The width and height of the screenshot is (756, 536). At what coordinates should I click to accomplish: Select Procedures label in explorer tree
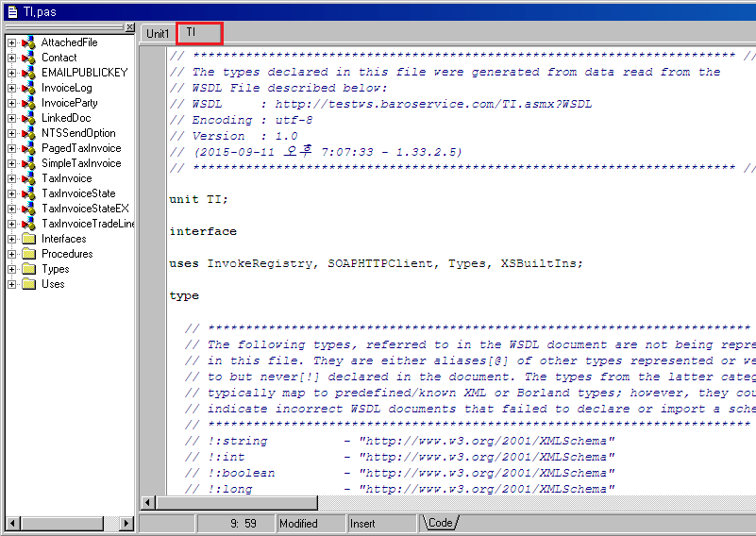pos(67,254)
